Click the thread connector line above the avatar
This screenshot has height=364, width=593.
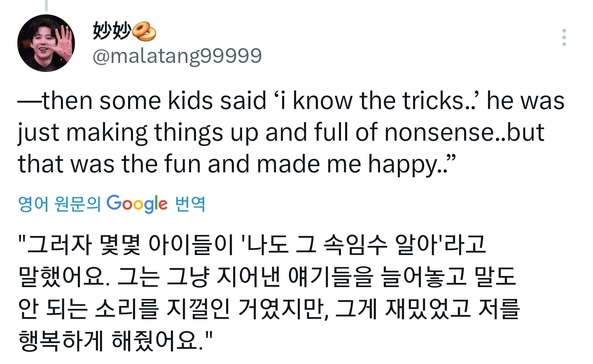pyautogui.click(x=46, y=5)
